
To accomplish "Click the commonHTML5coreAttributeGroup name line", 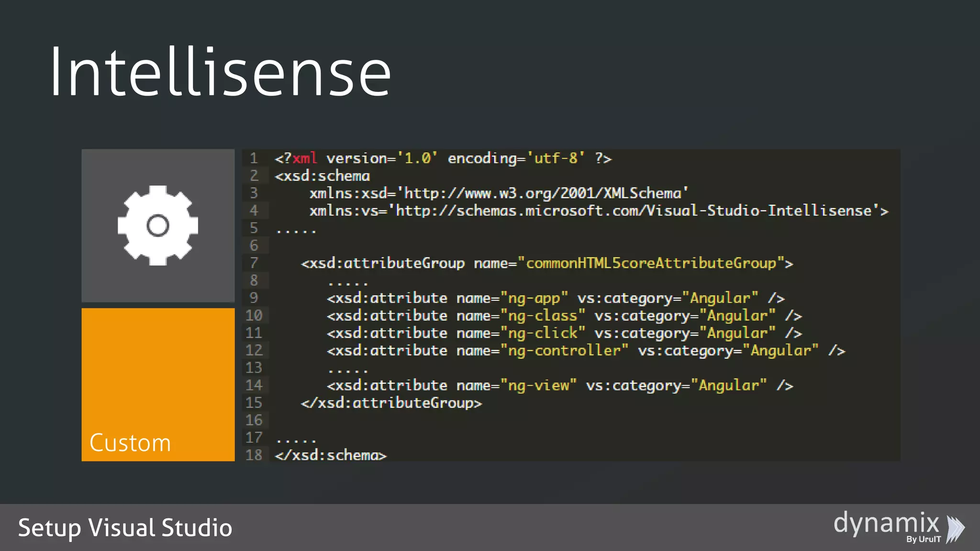I will 547,263.
